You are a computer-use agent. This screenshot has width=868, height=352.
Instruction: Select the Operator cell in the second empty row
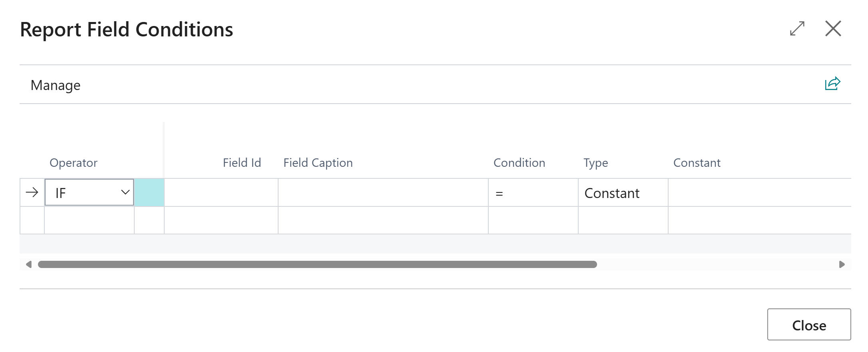coord(89,220)
